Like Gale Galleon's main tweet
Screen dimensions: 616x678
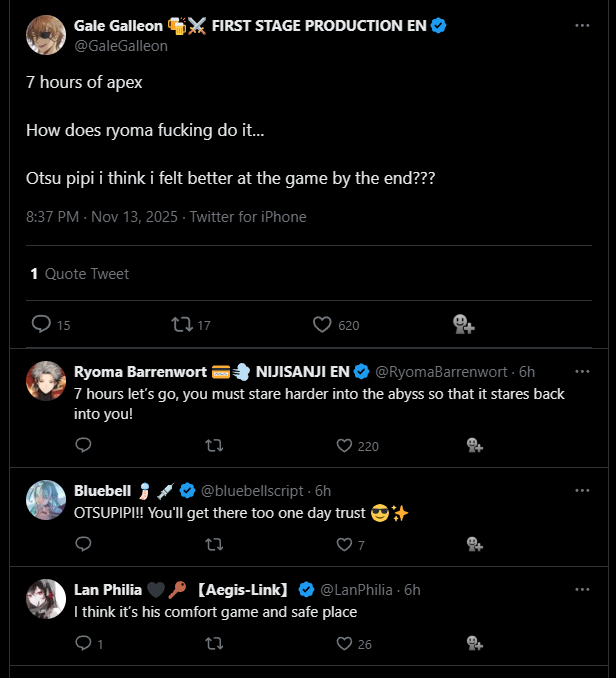(322, 324)
